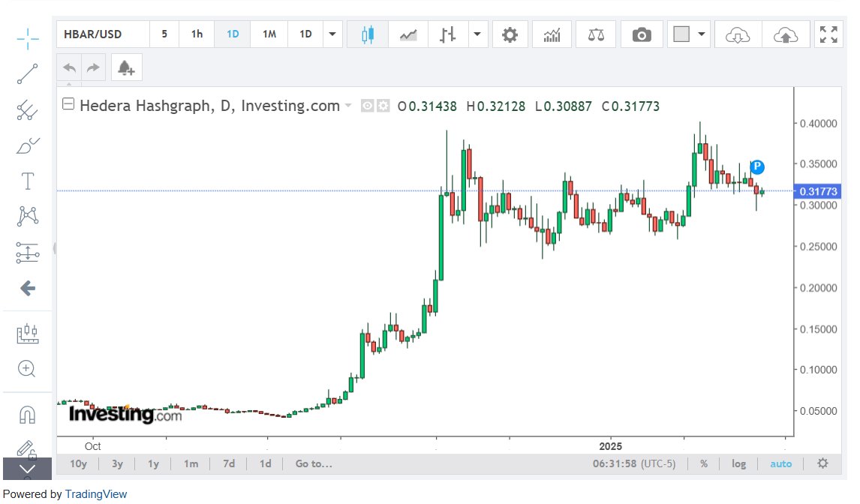Select the 5 minute interval

[164, 34]
